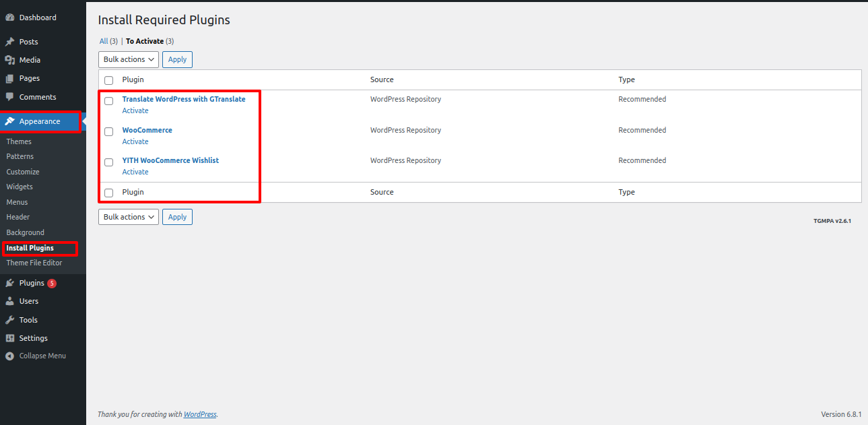Click the Appearance paintbrush icon
The height and width of the screenshot is (425, 868).
[10, 121]
